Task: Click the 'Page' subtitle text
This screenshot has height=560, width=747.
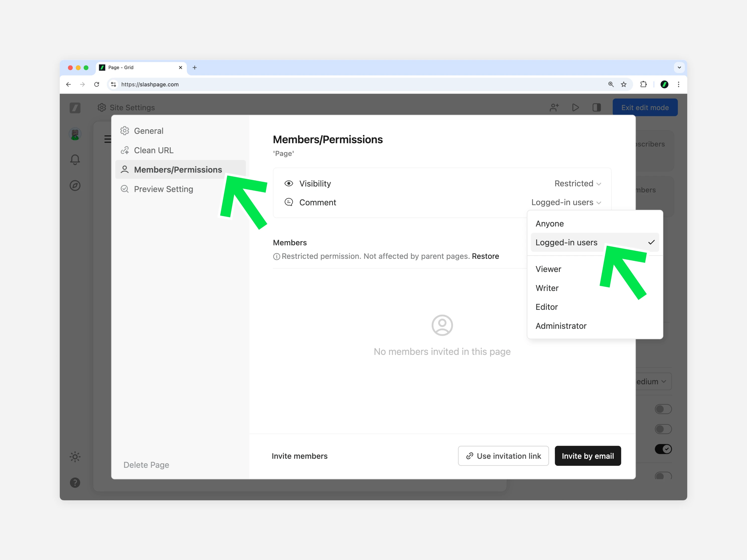Action: click(283, 154)
